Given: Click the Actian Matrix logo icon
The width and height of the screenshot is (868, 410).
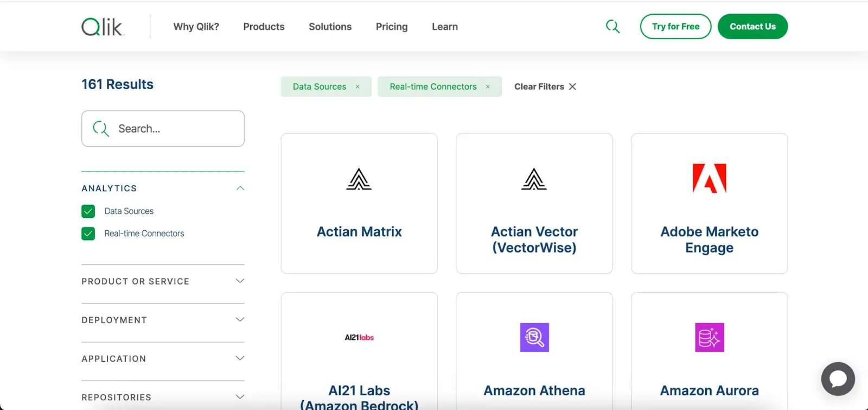Looking at the screenshot, I should [359, 179].
